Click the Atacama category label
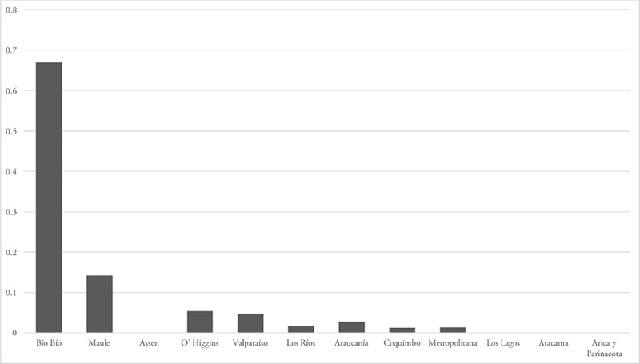This screenshot has width=640, height=364. [554, 344]
